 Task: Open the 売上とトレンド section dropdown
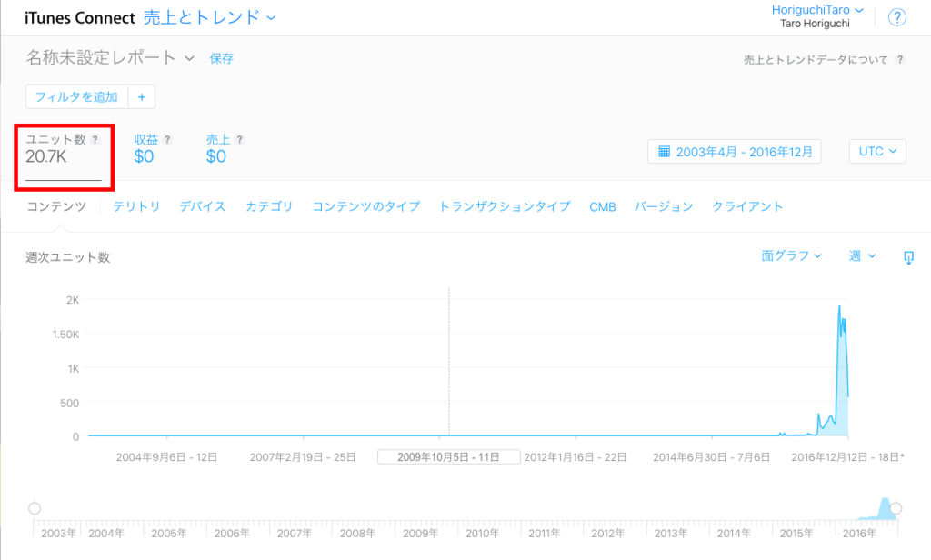point(210,18)
